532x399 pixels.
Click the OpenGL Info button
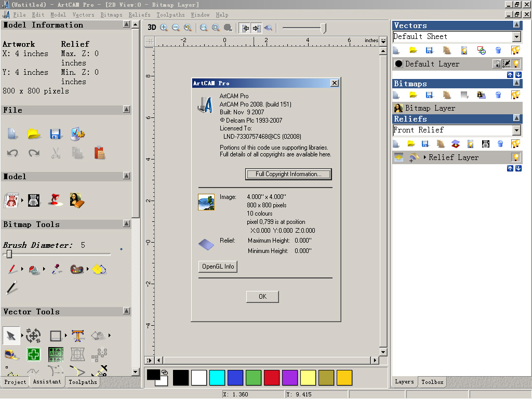point(218,267)
